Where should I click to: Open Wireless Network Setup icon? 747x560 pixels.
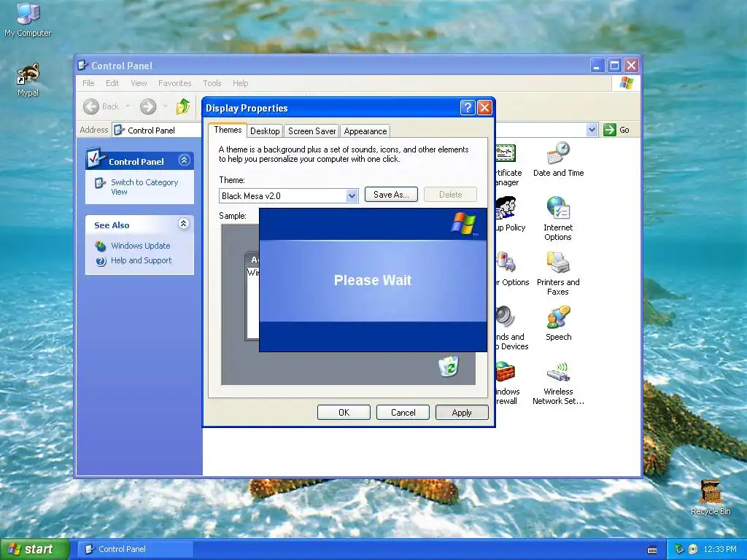click(x=558, y=383)
